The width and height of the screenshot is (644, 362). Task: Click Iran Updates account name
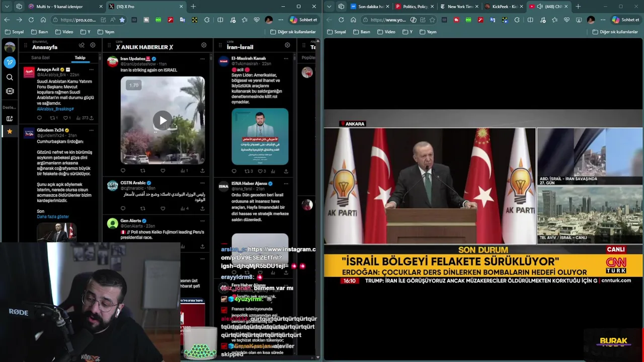132,59
